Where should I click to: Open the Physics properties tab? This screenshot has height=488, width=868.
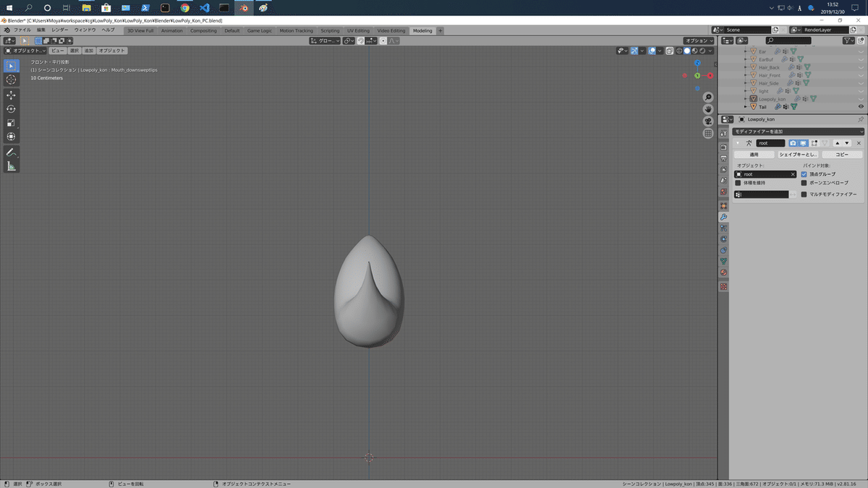pyautogui.click(x=723, y=239)
